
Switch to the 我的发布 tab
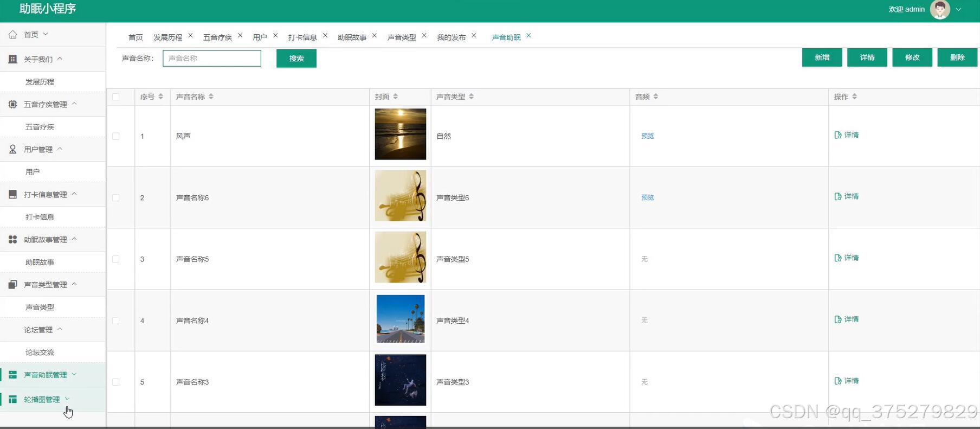pyautogui.click(x=451, y=37)
